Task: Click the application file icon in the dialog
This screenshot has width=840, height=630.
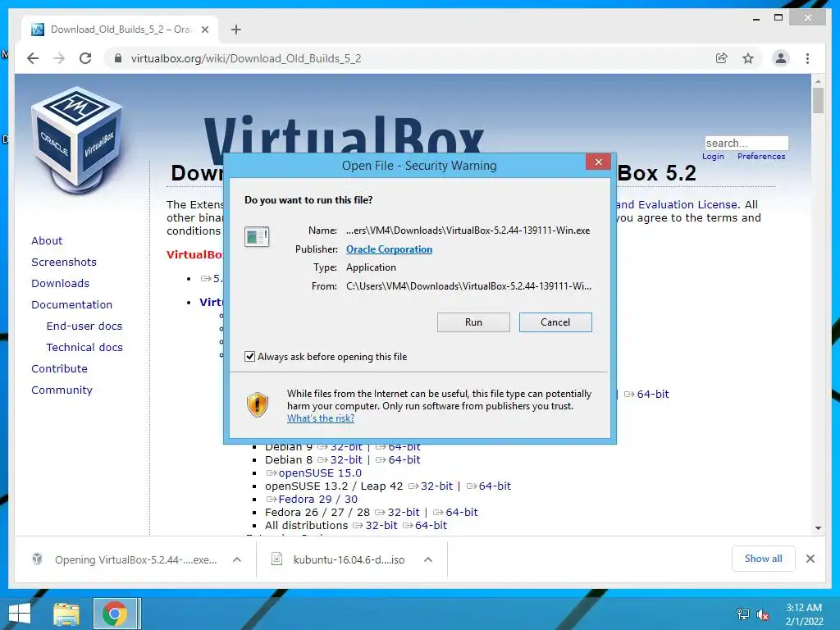Action: point(257,236)
